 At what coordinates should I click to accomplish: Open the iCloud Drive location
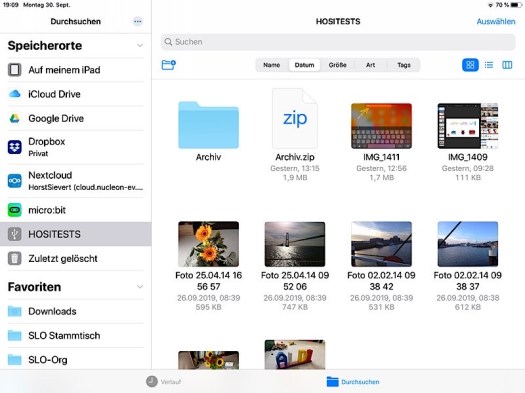coord(76,94)
